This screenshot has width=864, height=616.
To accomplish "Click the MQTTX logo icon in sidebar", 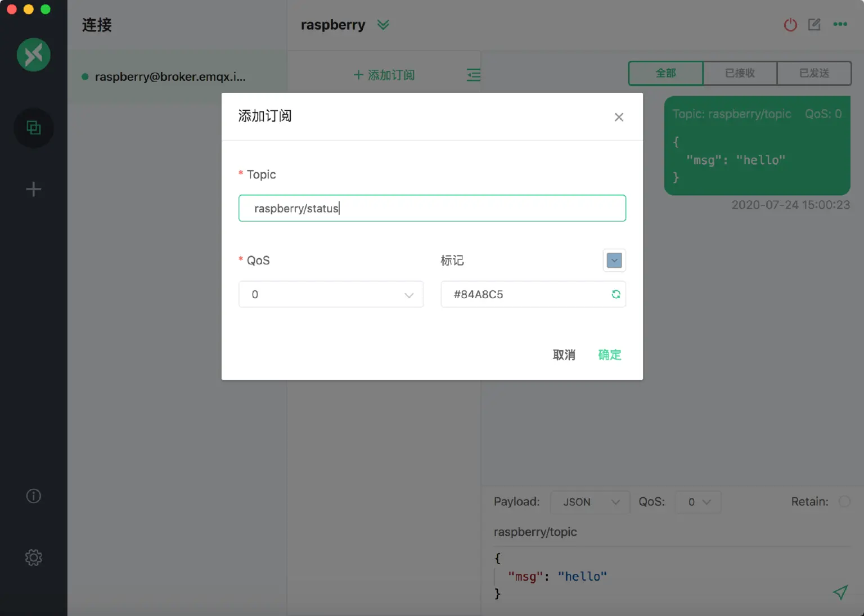I will pos(34,55).
